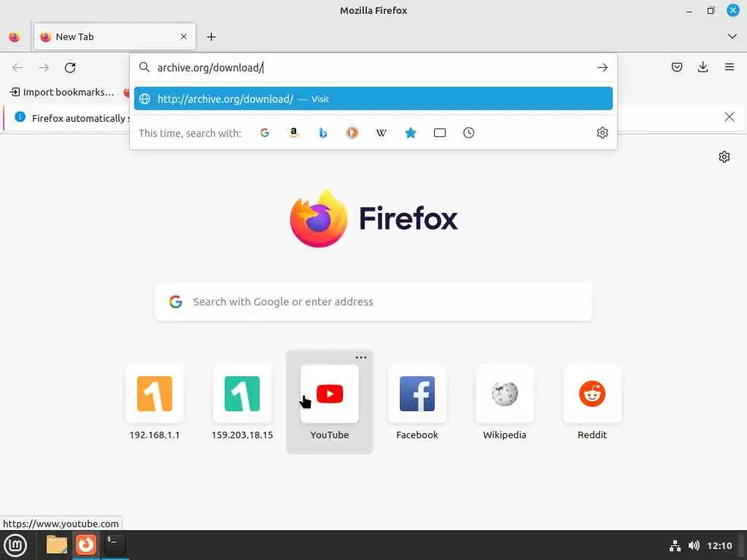Search open tabs via the tab icon
This screenshot has width=747, height=560.
coord(440,133)
